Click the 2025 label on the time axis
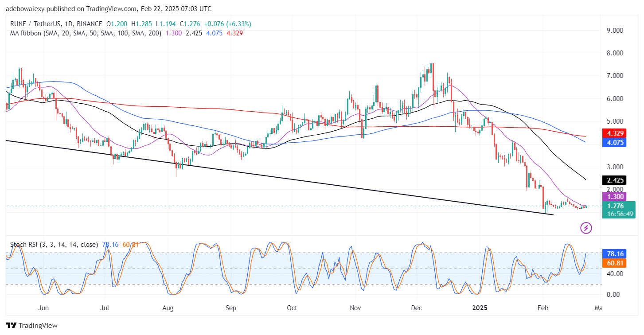The width and height of the screenshot is (644, 335). (x=480, y=308)
